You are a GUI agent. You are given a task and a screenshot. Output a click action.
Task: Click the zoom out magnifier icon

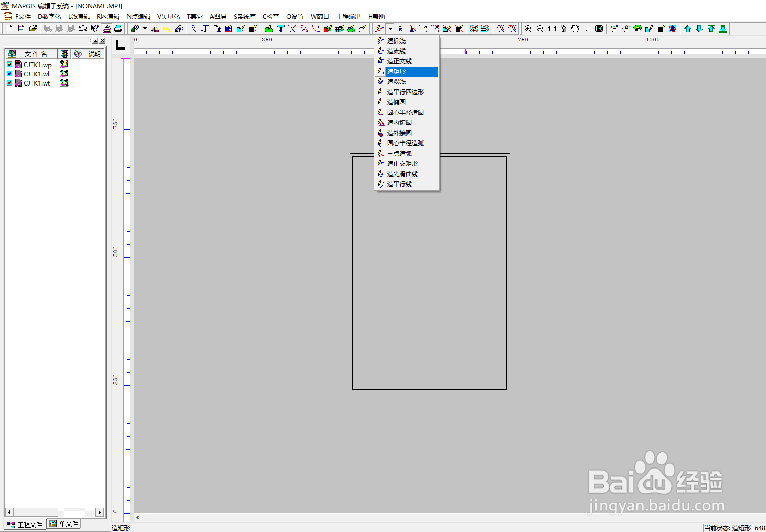click(x=540, y=29)
